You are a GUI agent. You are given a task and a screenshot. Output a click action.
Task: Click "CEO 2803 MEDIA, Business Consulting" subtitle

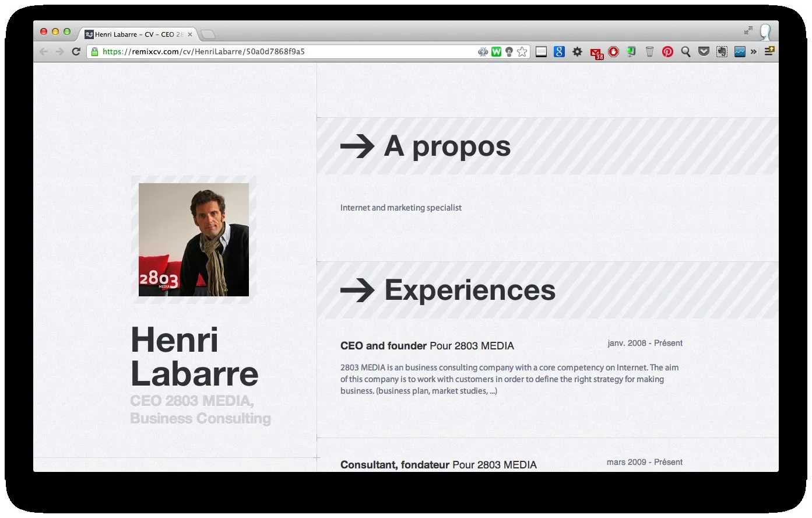(x=201, y=409)
